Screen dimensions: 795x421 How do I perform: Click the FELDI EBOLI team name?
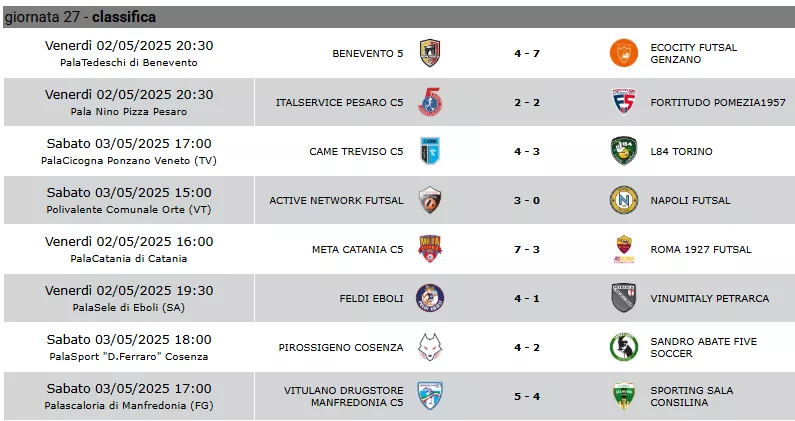click(x=372, y=298)
